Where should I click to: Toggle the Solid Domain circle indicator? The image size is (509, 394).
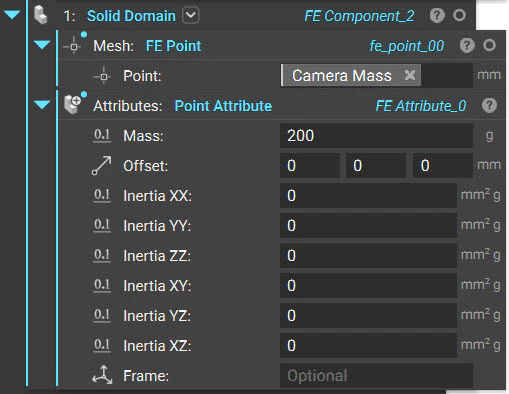(x=459, y=15)
